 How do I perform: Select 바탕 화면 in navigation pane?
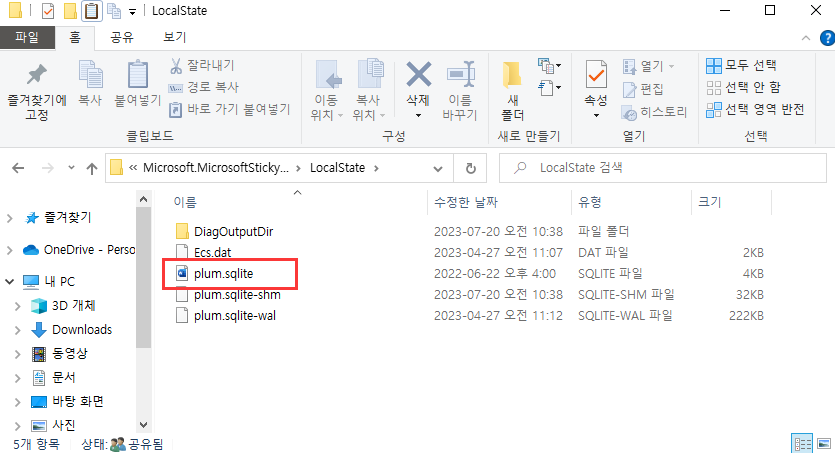pos(78,401)
